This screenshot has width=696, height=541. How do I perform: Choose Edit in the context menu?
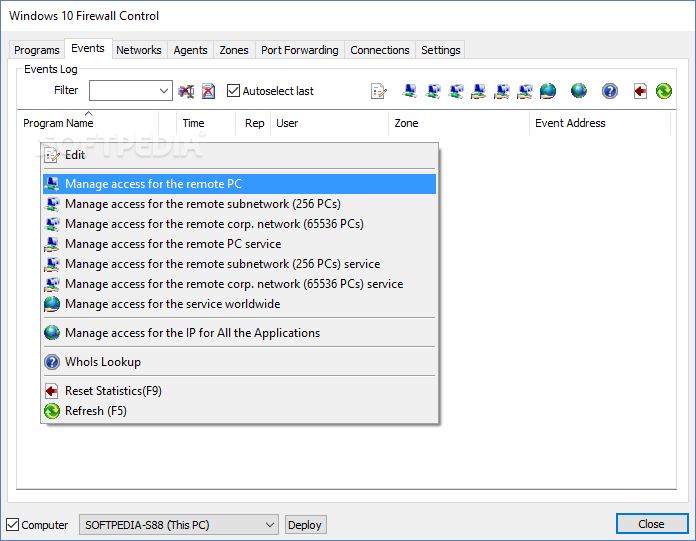coord(240,155)
